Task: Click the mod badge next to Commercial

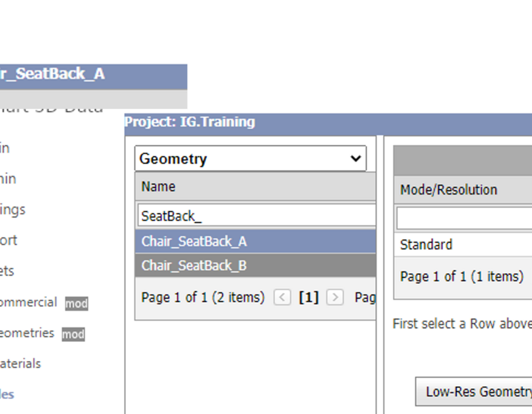Action: point(77,303)
